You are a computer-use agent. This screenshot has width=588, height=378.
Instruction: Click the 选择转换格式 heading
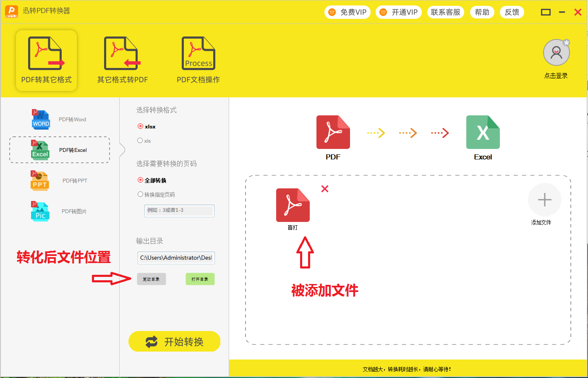coord(157,110)
